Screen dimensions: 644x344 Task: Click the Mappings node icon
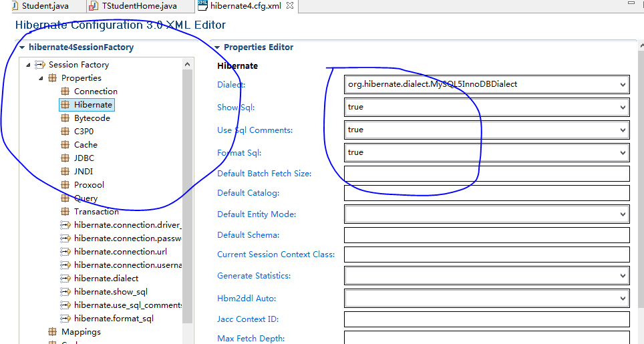pyautogui.click(x=53, y=332)
